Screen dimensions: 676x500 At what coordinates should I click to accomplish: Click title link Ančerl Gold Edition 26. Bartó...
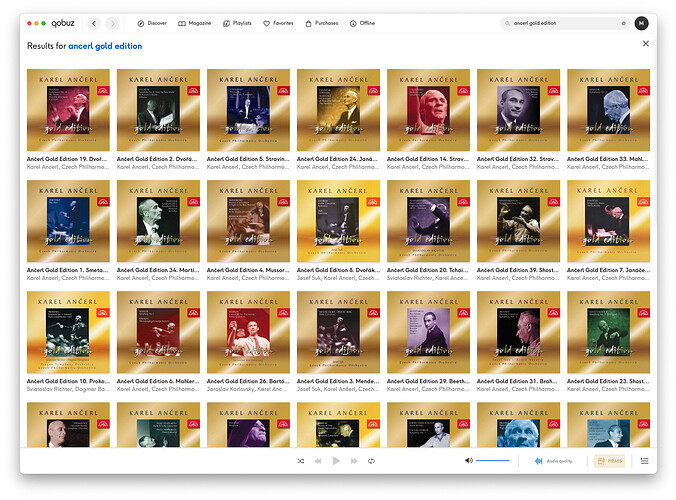(x=248, y=381)
